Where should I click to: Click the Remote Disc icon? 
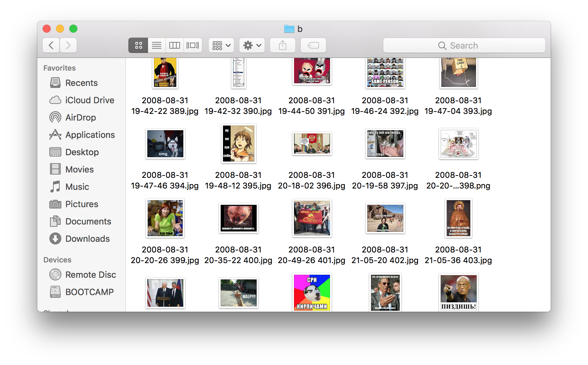point(55,274)
